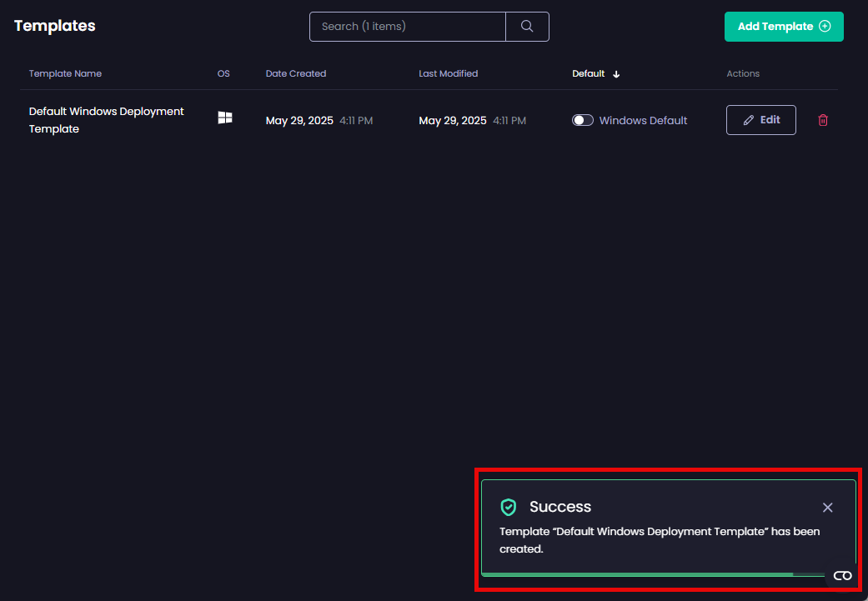Sort the table by the Date Created column
The height and width of the screenshot is (601, 868).
tap(295, 73)
